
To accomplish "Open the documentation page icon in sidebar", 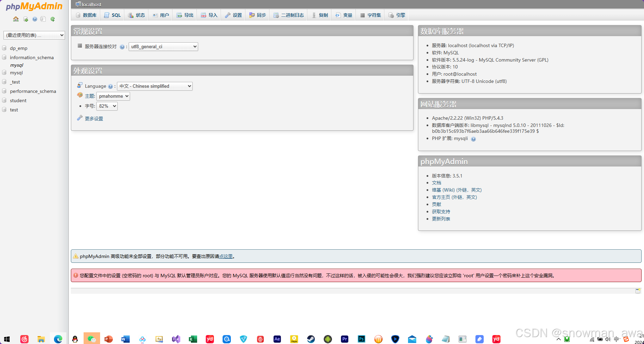I will tap(43, 19).
